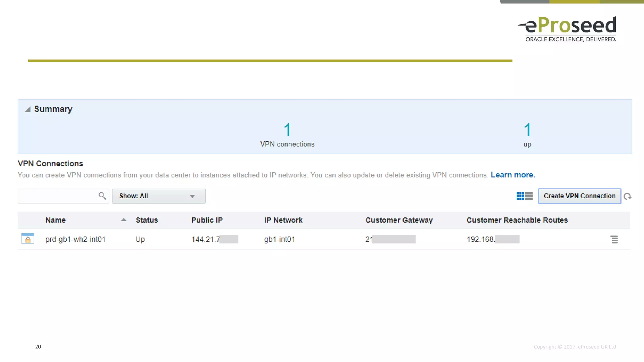Click Create VPN Connection button
The width and height of the screenshot is (644, 362).
click(579, 196)
